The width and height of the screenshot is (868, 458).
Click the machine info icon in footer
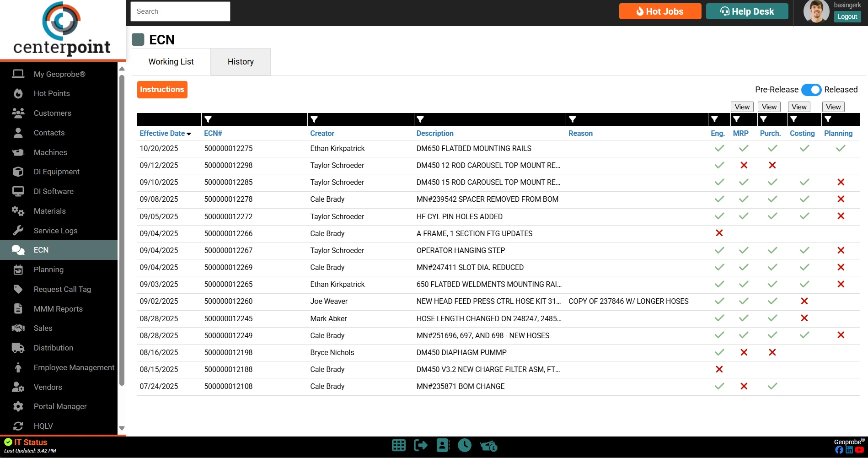(x=488, y=446)
